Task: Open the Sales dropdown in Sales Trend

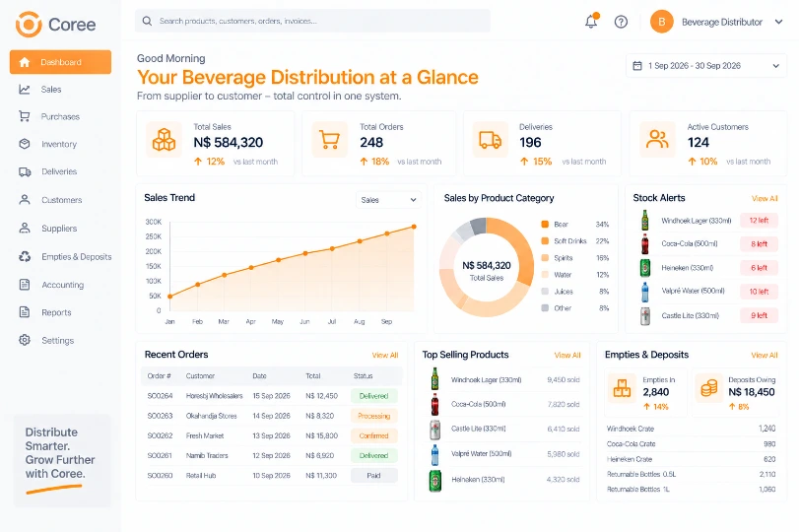Action: [388, 200]
